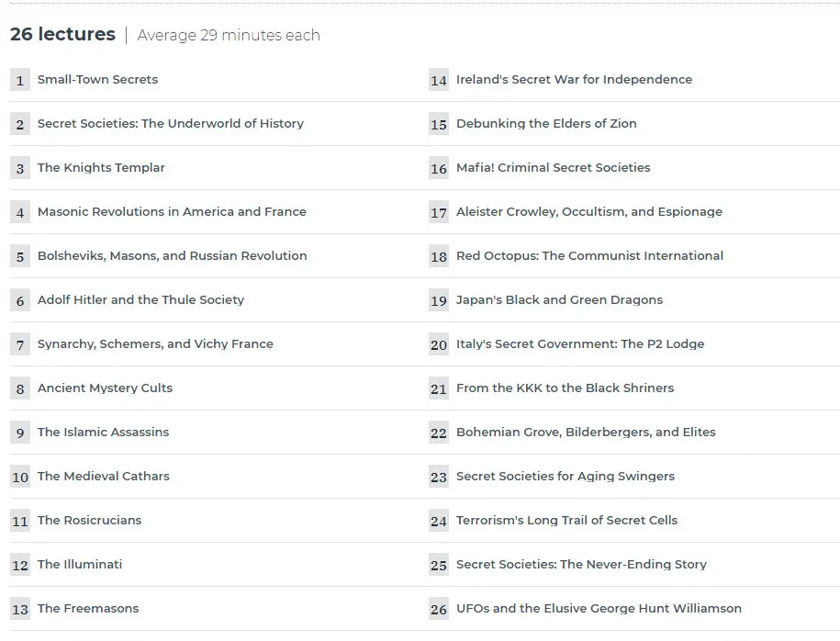Open Bohemian Grove, Bilderbergers, and Elites
Viewport: 840px width, 641px height.
coord(586,432)
